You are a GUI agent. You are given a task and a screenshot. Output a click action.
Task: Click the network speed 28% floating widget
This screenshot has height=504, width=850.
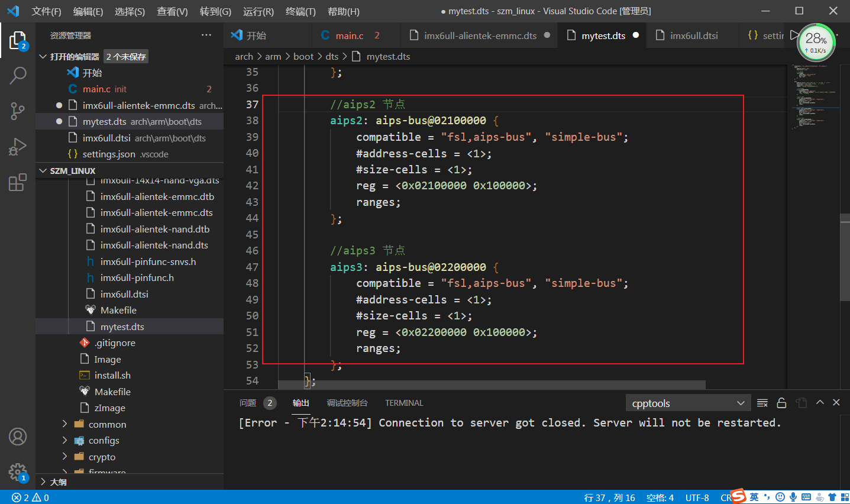(816, 43)
